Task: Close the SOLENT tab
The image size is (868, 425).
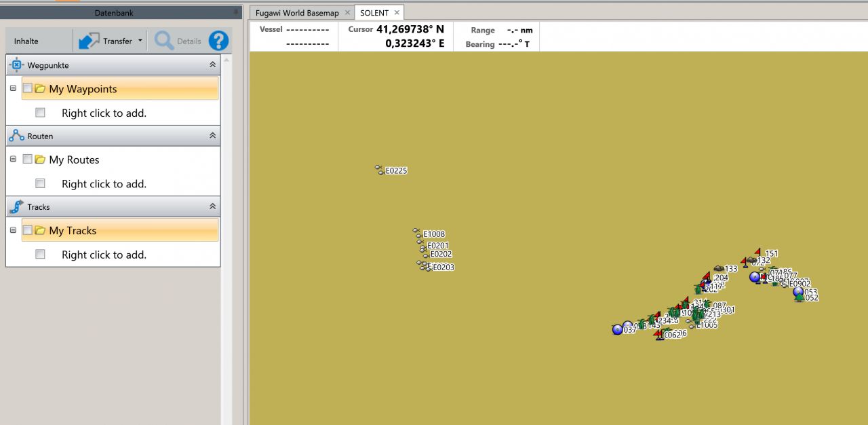Action: (x=397, y=13)
